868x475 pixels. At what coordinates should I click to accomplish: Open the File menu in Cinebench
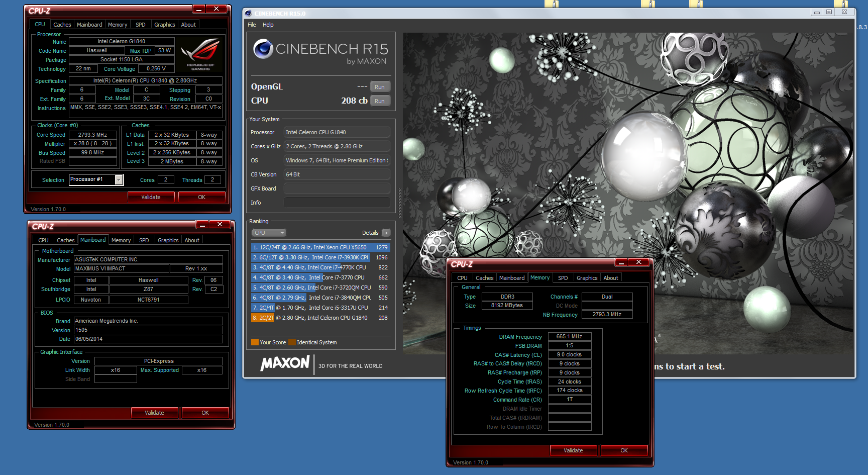252,25
